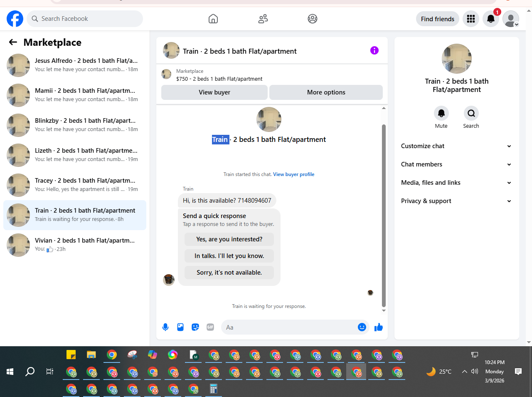Expand Customize chat section
532x397 pixels.
[x=456, y=146]
